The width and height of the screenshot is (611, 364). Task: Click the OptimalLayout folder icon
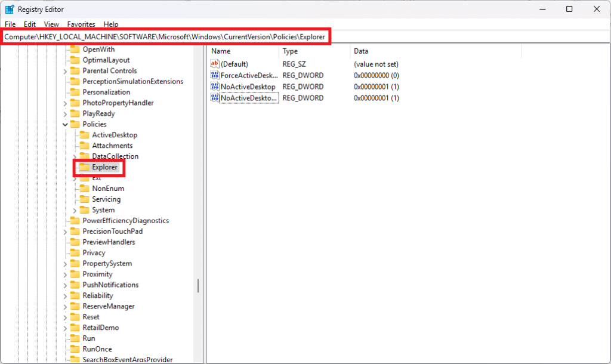pos(75,60)
